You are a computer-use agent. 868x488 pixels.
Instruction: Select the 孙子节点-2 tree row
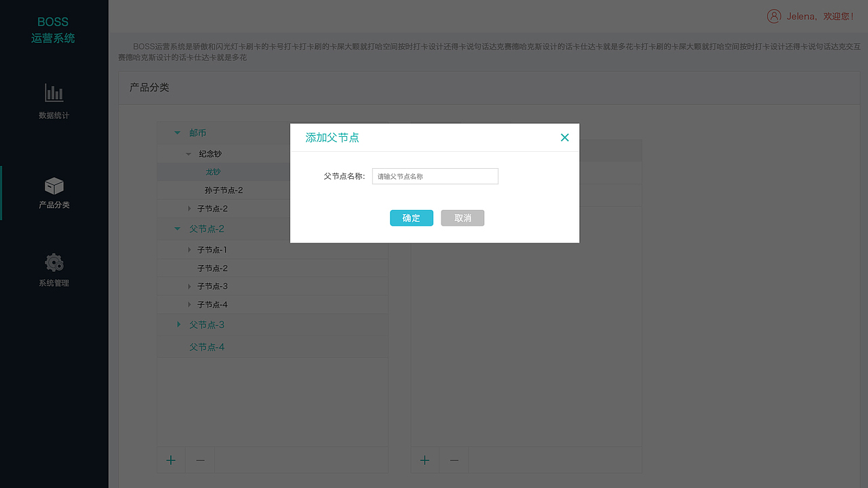click(x=273, y=190)
